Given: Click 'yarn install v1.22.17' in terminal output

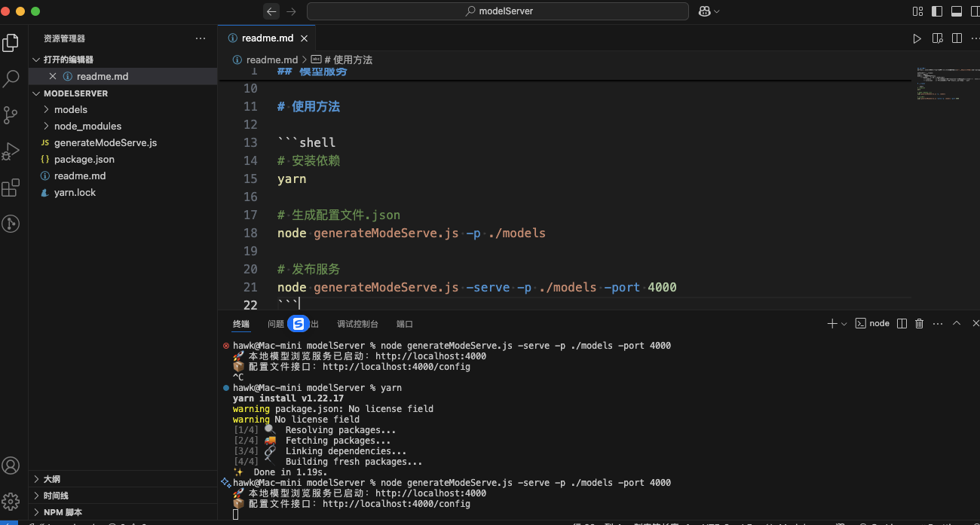Looking at the screenshot, I should point(288,398).
